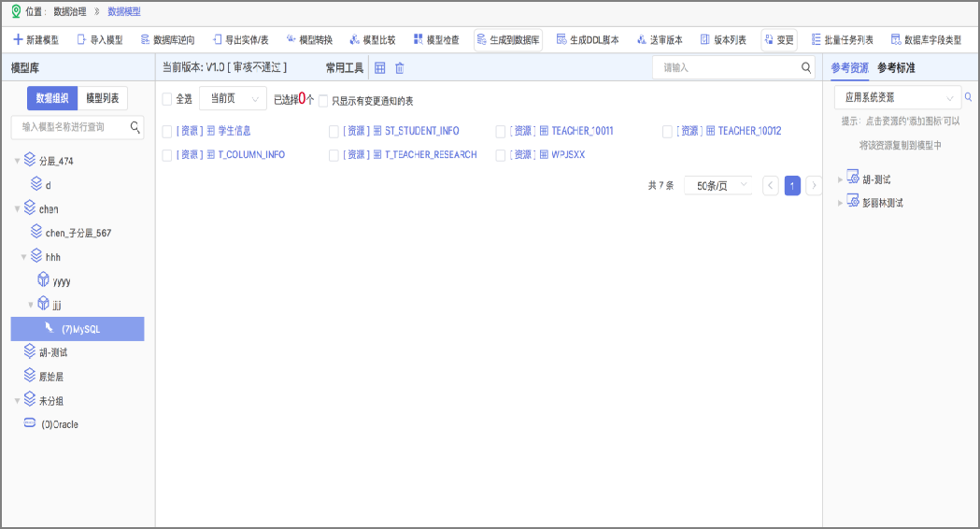This screenshot has width=980, height=529.
Task: Open the 50条/页 page size dropdown
Action: 717,186
